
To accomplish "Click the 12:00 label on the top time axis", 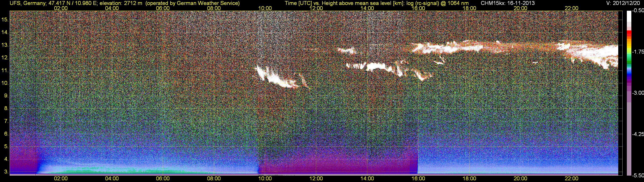I will coord(316,8).
